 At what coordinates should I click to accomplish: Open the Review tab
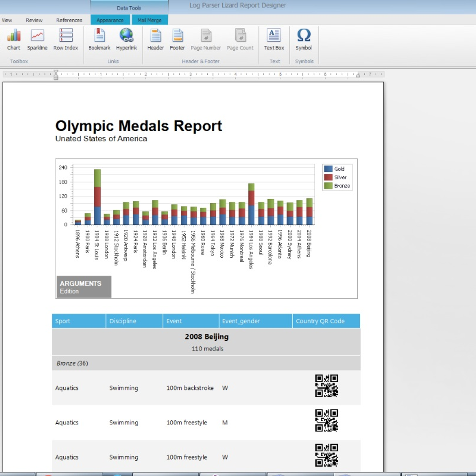coord(34,20)
